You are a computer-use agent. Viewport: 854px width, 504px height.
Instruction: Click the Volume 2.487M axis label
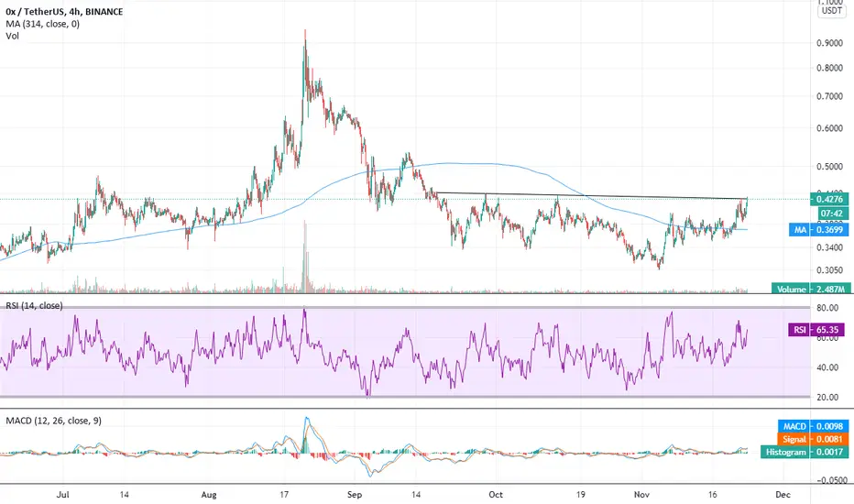810,289
